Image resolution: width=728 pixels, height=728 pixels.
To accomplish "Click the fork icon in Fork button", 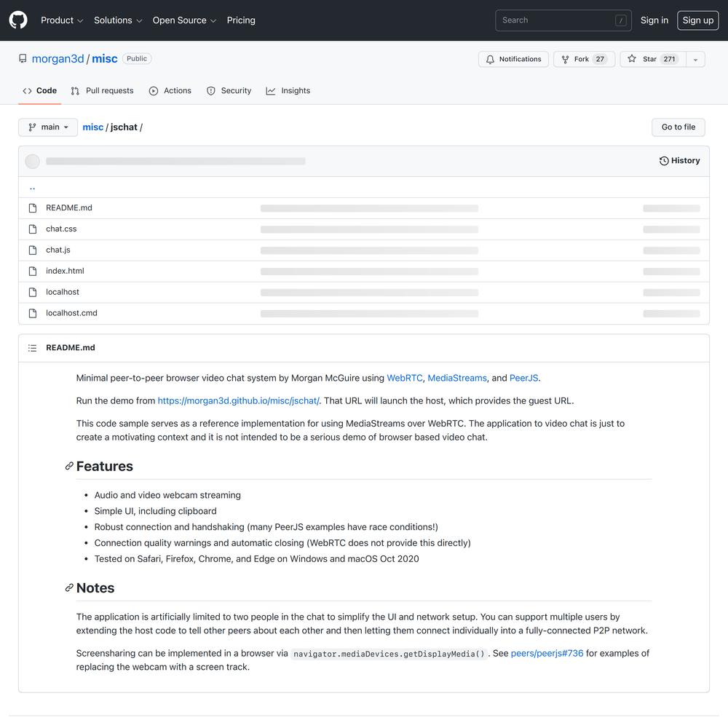I will coord(565,60).
